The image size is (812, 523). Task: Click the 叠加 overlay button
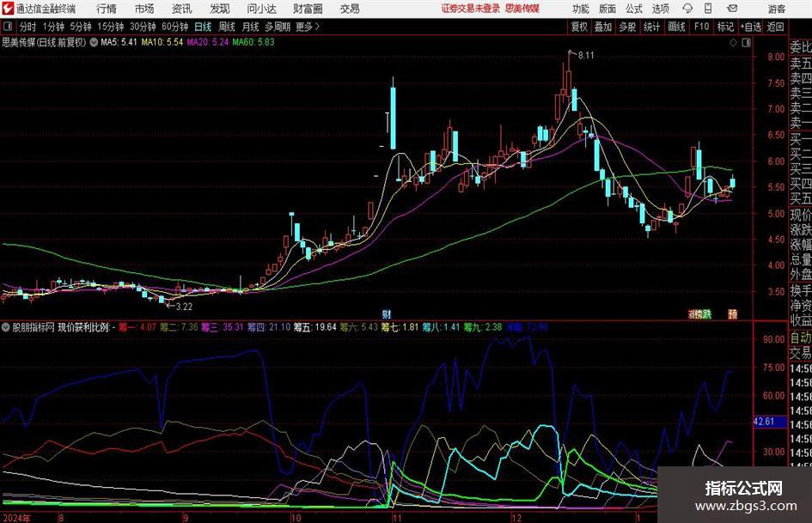pos(603,27)
